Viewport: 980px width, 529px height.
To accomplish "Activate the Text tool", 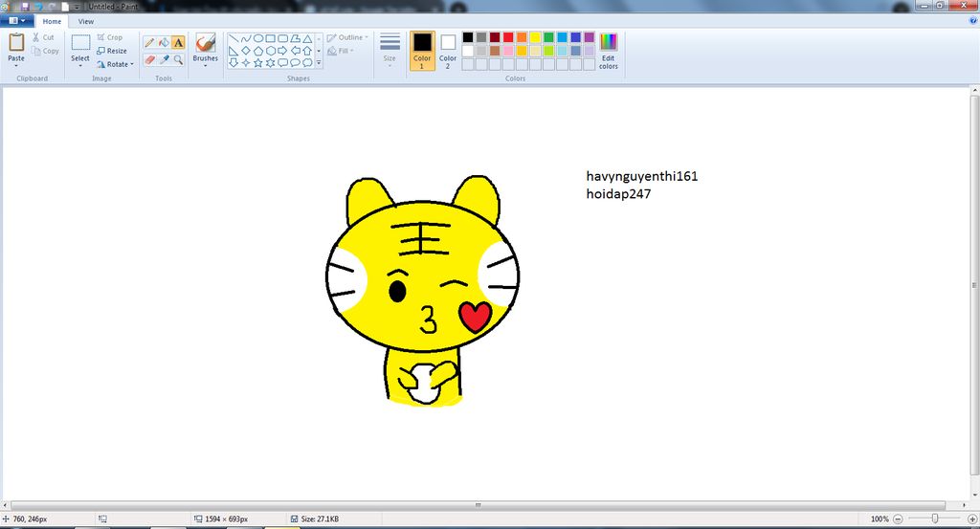I will point(178,43).
